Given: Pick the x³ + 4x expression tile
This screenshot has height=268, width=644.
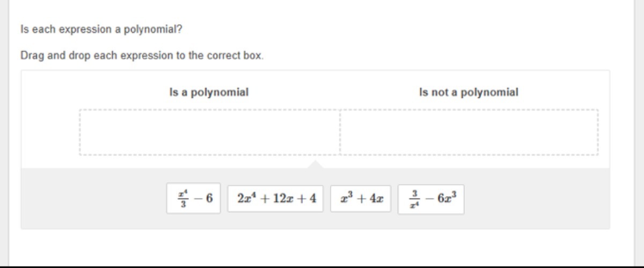Looking at the screenshot, I should (361, 199).
